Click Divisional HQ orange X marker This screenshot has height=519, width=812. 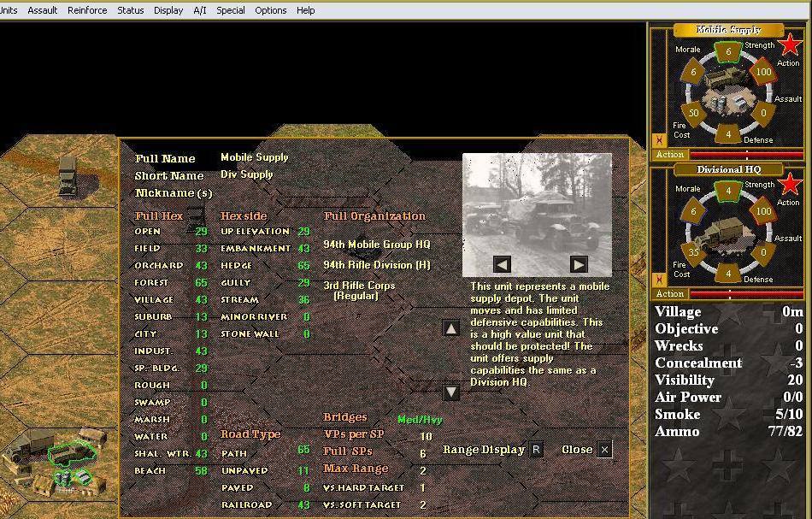click(659, 280)
